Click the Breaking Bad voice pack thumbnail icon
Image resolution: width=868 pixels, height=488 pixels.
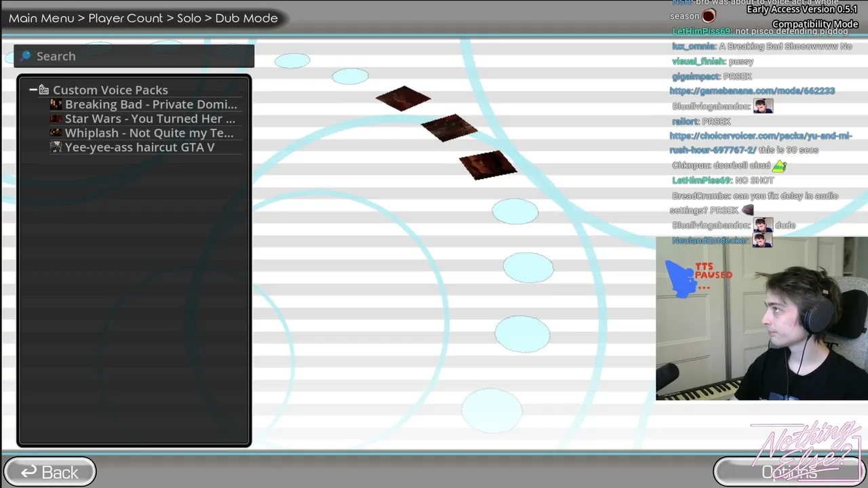56,104
